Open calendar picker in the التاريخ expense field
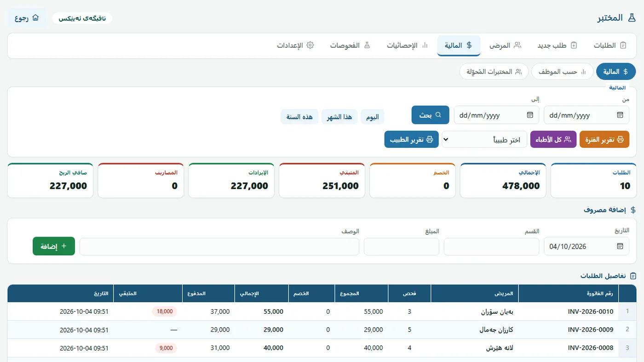Viewport: 644px width, 362px height. 620,246
